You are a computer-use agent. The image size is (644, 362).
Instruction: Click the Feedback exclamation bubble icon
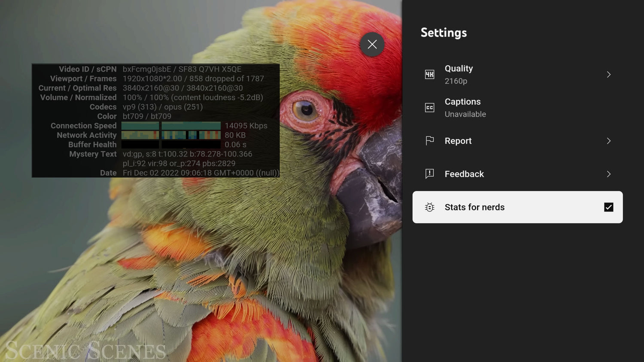[x=429, y=174]
